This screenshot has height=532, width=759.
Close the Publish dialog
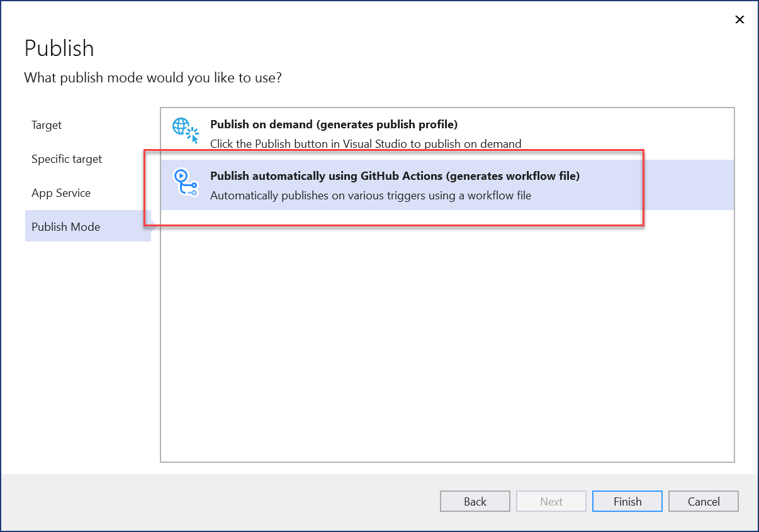click(x=739, y=19)
